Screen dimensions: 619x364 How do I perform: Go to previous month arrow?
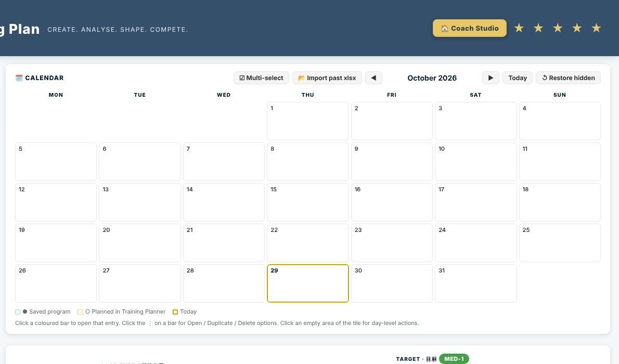(373, 78)
